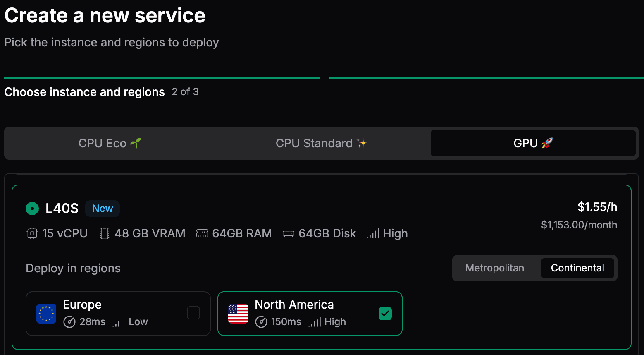Click the seedling icon on CPU Eco
644x355 pixels.
pyautogui.click(x=136, y=143)
